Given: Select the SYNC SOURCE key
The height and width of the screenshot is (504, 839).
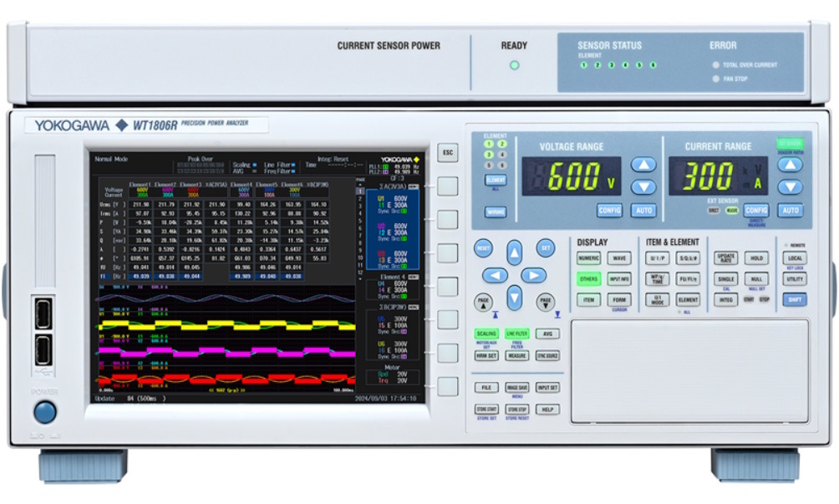Looking at the screenshot, I should point(547,355).
